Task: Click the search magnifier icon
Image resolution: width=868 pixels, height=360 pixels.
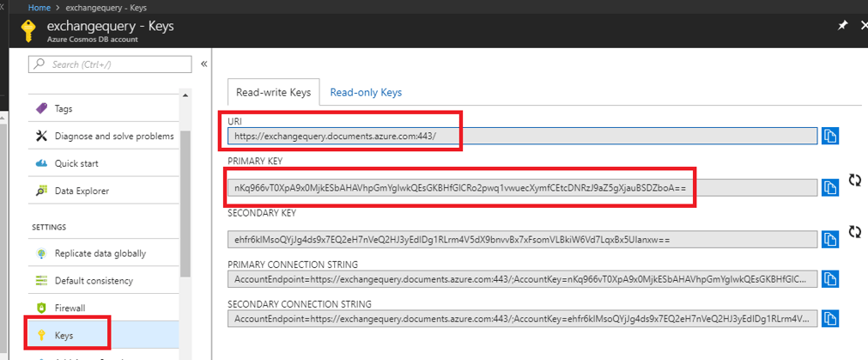Action: [x=39, y=64]
